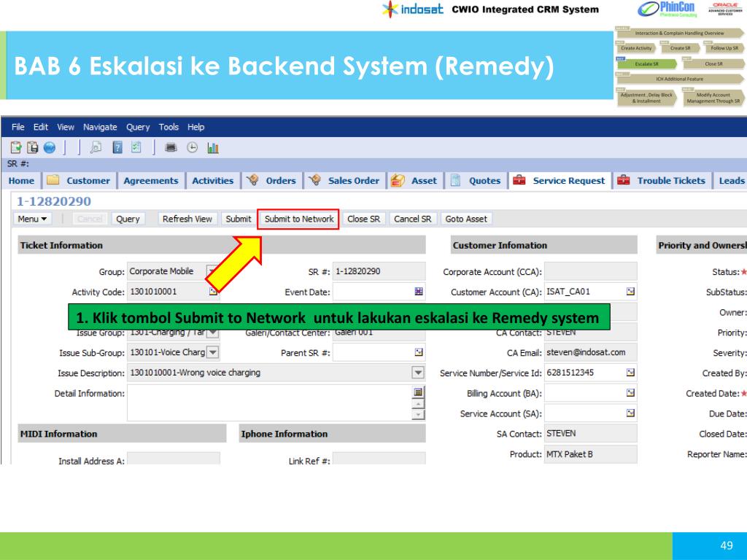Open the Service Account (SA) pick icon
Screen dimensions: 747x560
(630, 413)
